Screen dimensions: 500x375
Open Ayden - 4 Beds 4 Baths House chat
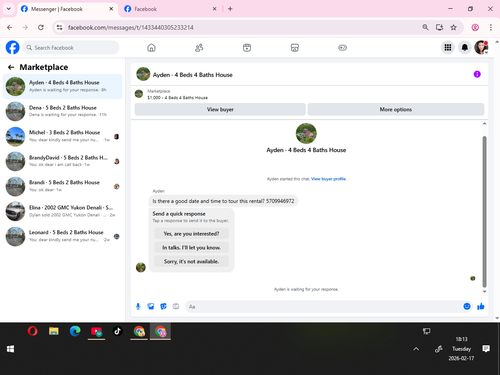(x=63, y=86)
